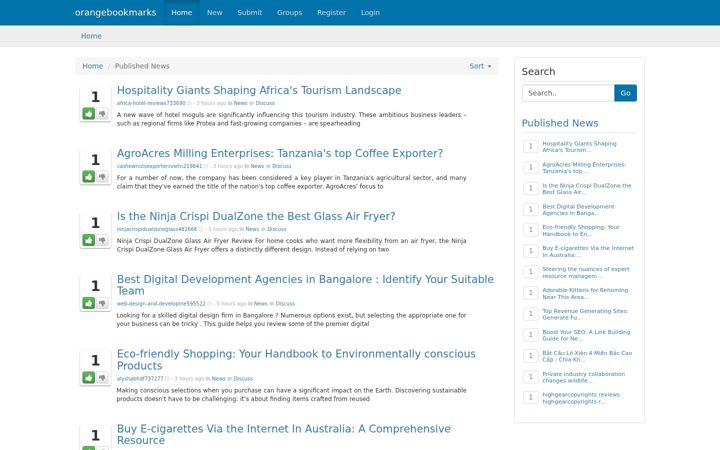Click Home breadcrumb beside Published News
The height and width of the screenshot is (450, 720).
[92, 66]
